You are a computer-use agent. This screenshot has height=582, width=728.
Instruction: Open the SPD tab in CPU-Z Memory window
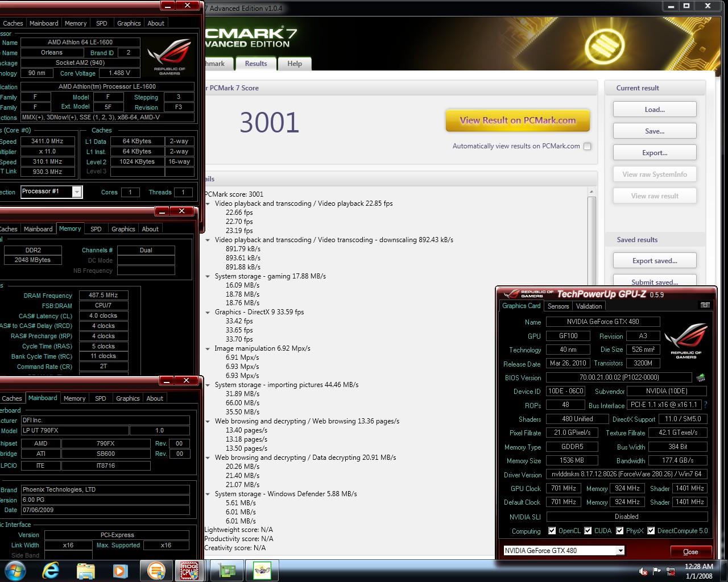[x=96, y=229]
